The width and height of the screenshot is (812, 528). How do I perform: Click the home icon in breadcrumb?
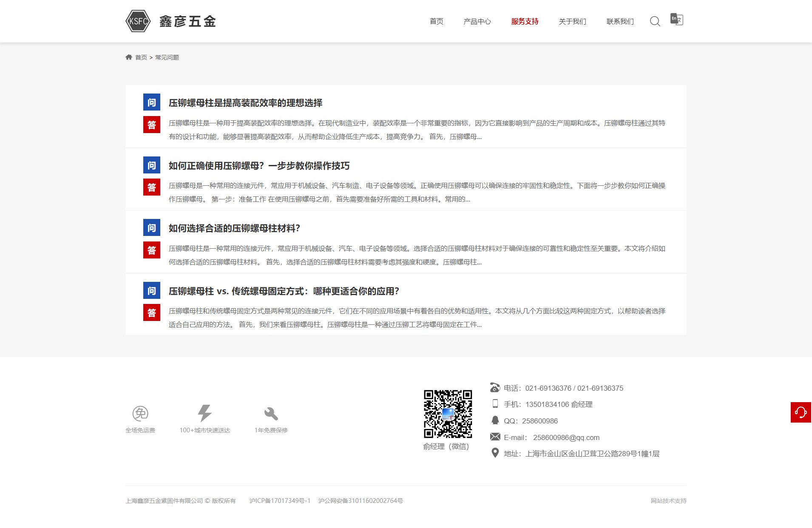[x=129, y=57]
